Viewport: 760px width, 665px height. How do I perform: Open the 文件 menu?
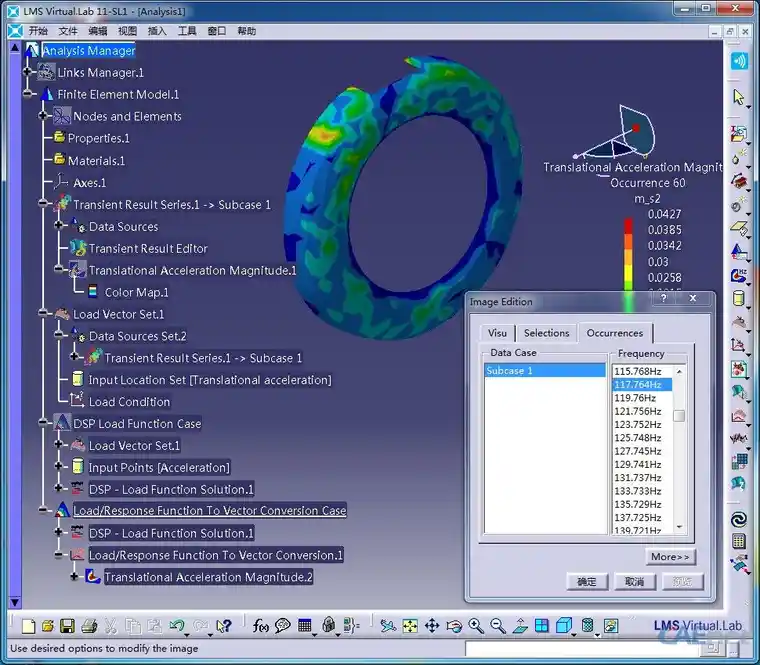(x=68, y=32)
